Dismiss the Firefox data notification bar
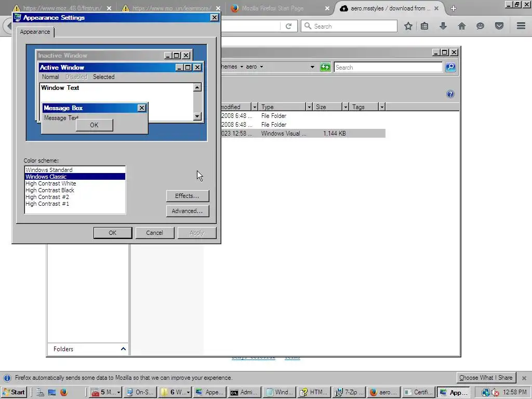Screen dimensions: 532x399 coord(524,378)
